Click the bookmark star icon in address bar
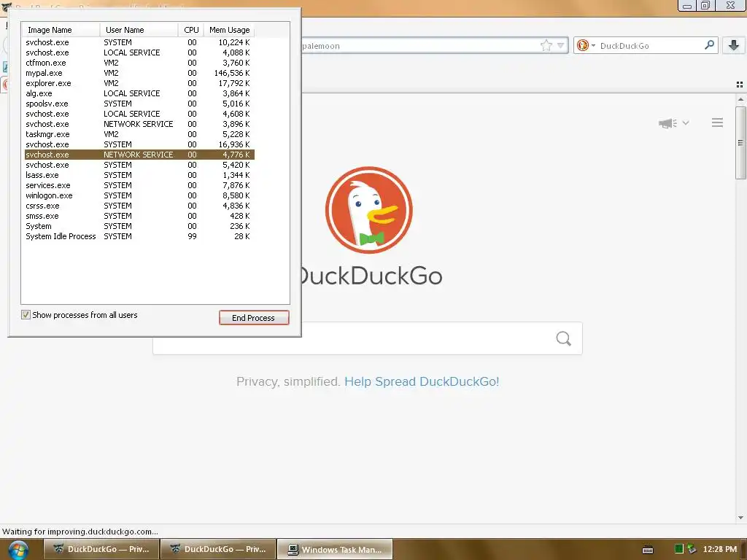This screenshot has height=560, width=747. point(546,45)
